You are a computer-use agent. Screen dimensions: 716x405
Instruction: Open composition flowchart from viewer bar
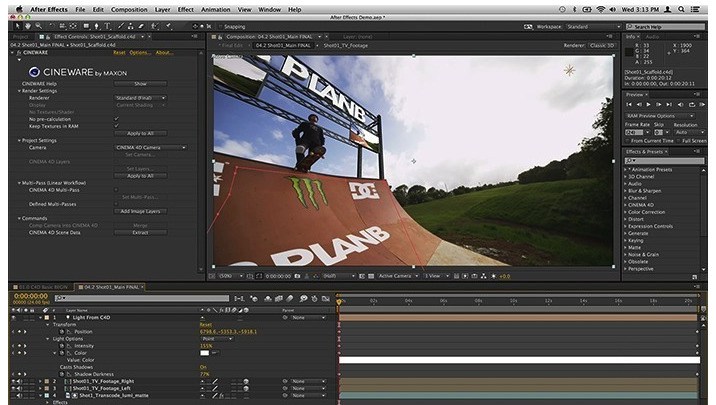pyautogui.click(x=484, y=276)
